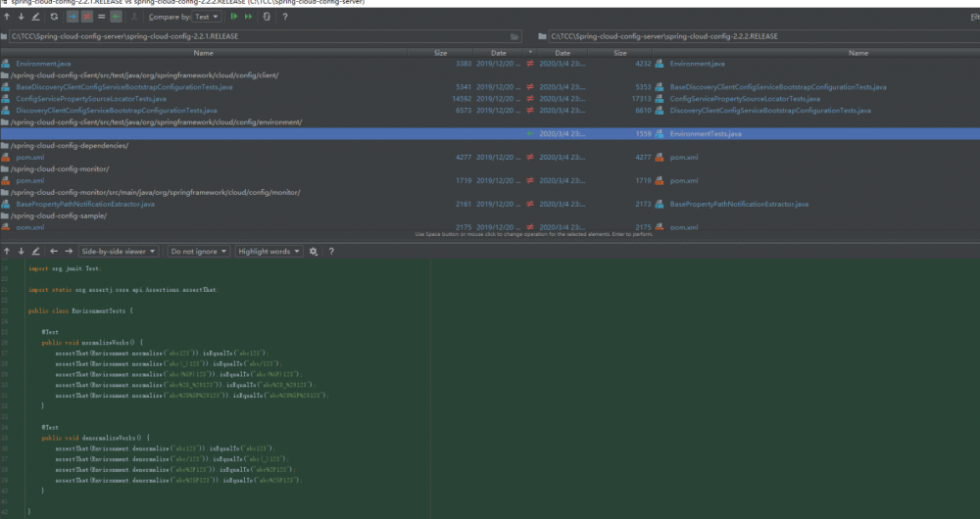980x519 pixels.
Task: Click file icon beside right EnvironmentTests.java
Action: click(x=660, y=133)
